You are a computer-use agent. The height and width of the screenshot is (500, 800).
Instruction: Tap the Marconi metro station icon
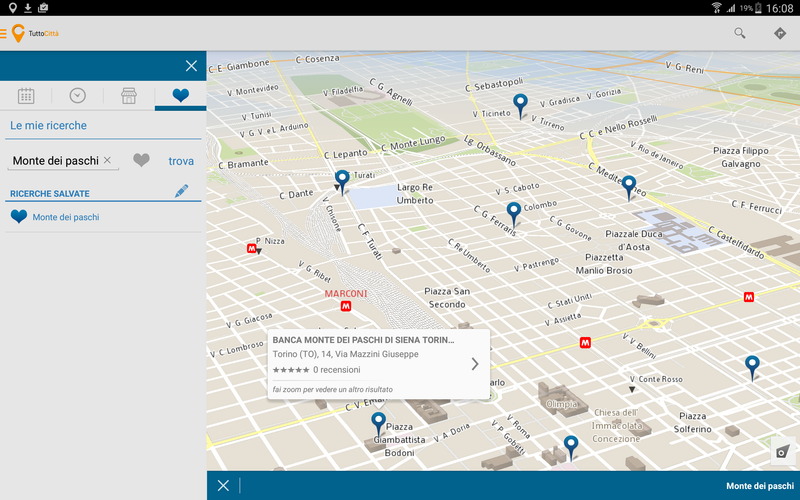(x=346, y=306)
